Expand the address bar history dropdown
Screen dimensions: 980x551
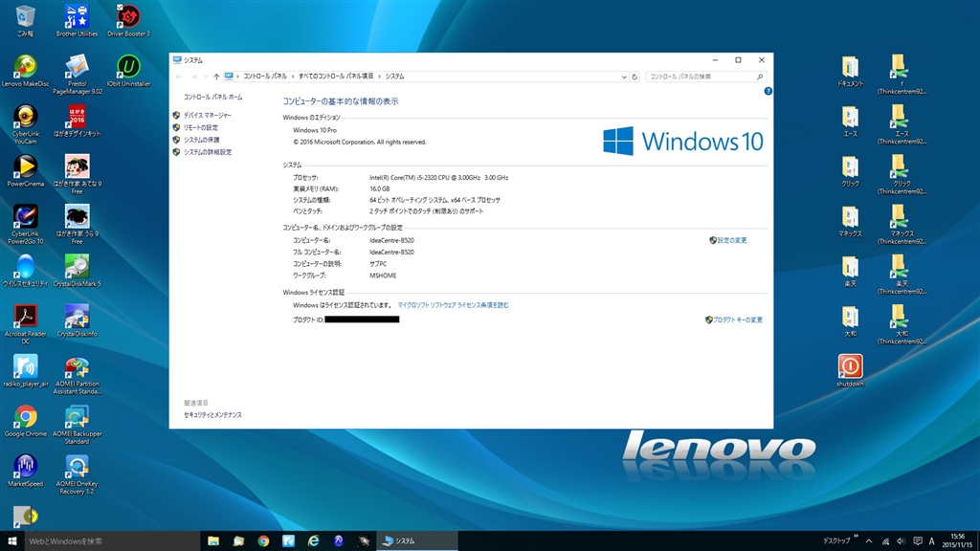point(624,77)
